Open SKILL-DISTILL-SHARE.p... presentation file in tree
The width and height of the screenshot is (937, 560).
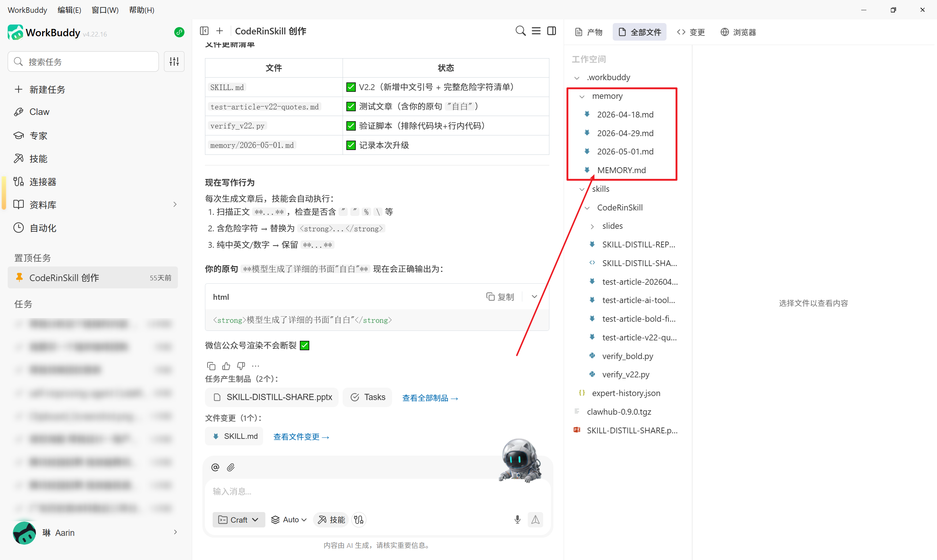coord(632,430)
